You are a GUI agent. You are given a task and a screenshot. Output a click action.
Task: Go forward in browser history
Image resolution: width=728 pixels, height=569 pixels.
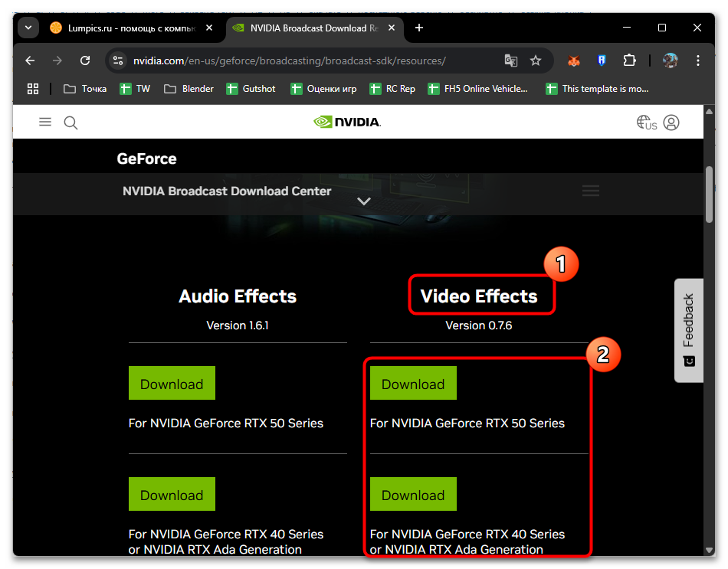tap(57, 60)
